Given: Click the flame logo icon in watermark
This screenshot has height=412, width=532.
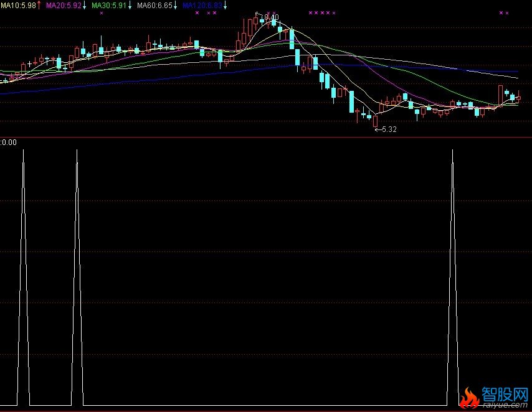Looking at the screenshot, I should (469, 395).
